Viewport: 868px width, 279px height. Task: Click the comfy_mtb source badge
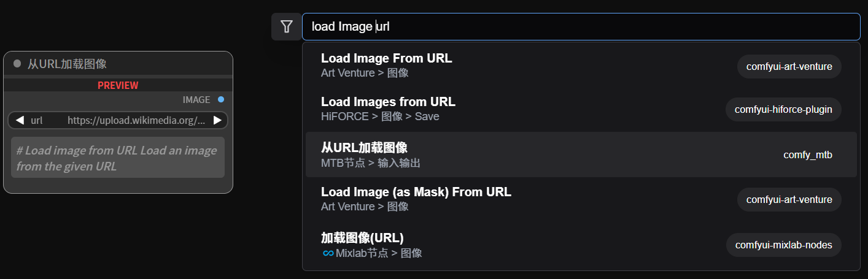808,155
